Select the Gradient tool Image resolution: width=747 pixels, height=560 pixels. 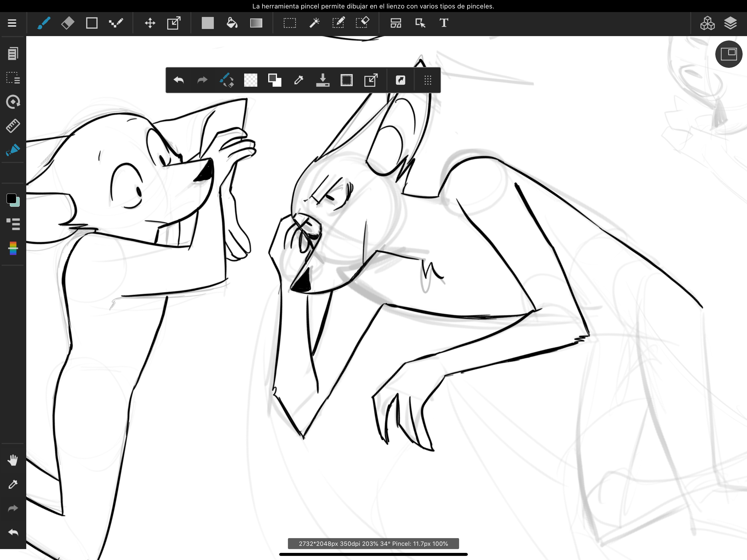(x=256, y=23)
